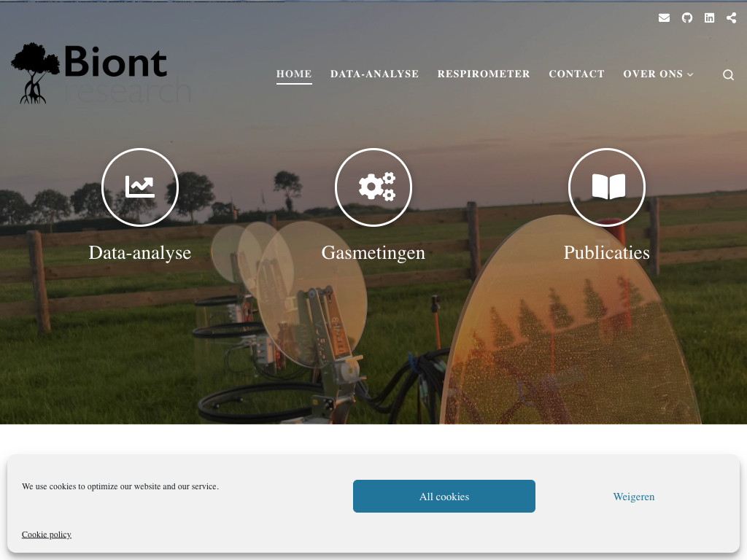Click the share icon in header
The height and width of the screenshot is (560, 747).
tap(731, 18)
